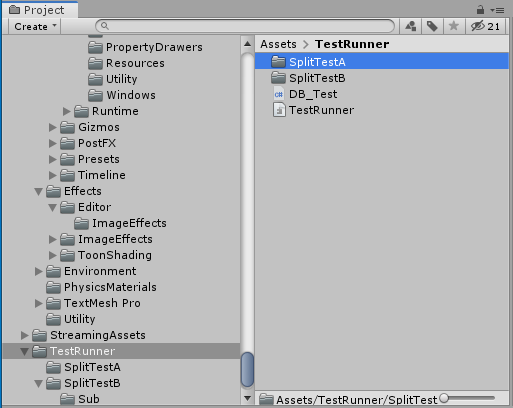Click the Environment folder icon

(x=53, y=271)
